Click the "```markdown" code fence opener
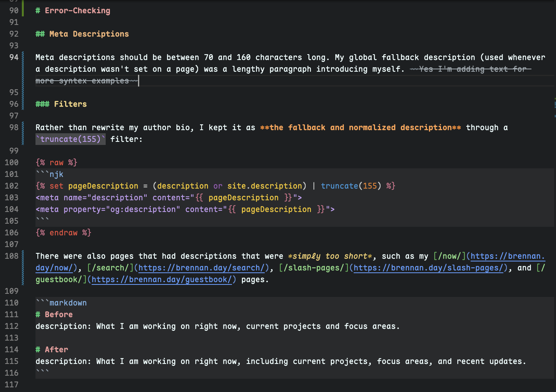Viewport: 556px width, 392px height. [61, 303]
